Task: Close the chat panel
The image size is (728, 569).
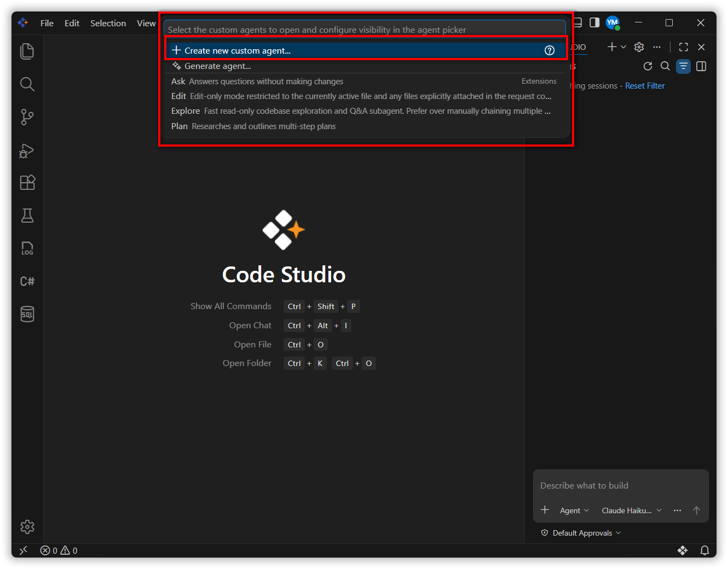Action: [701, 47]
